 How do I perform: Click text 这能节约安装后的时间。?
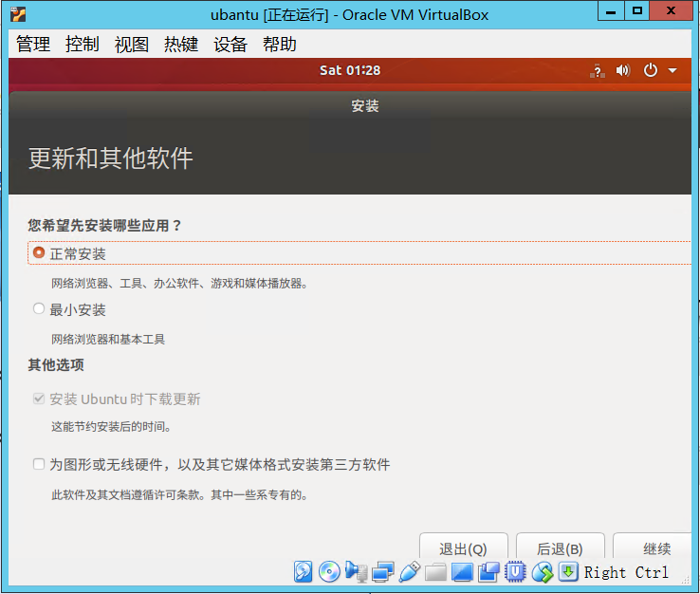[x=111, y=426]
